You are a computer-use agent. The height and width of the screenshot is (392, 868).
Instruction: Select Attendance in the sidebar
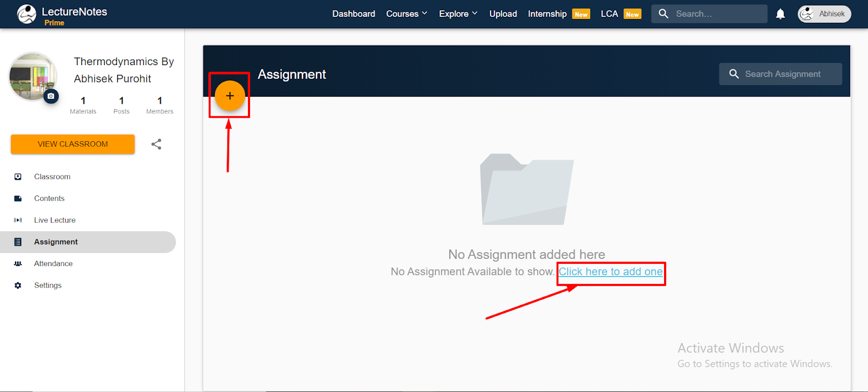point(88,263)
